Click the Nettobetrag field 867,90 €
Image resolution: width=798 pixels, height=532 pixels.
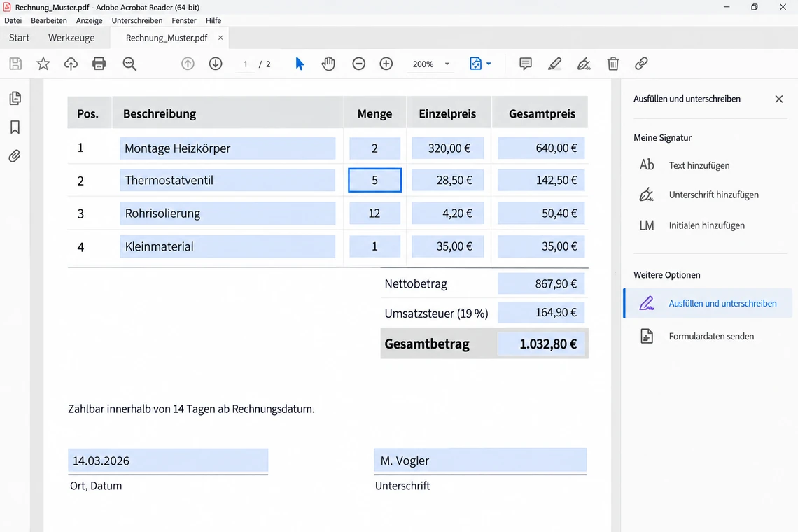pyautogui.click(x=541, y=283)
